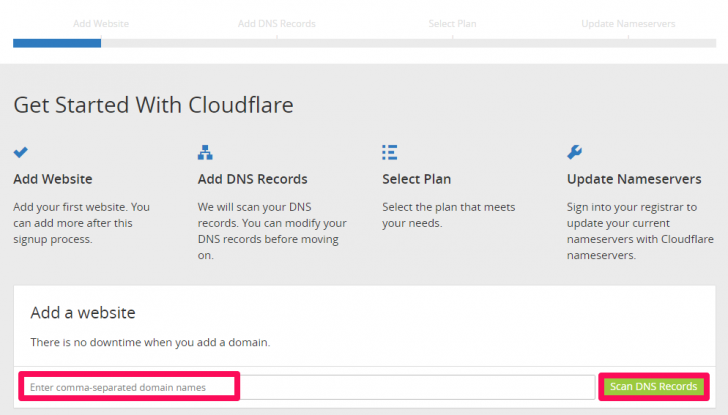The height and width of the screenshot is (415, 728).
Task: Click the Scan DNS Records button
Action: (654, 387)
